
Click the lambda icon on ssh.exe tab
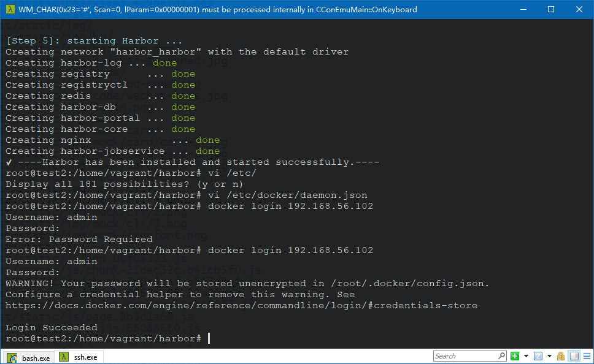(64, 357)
